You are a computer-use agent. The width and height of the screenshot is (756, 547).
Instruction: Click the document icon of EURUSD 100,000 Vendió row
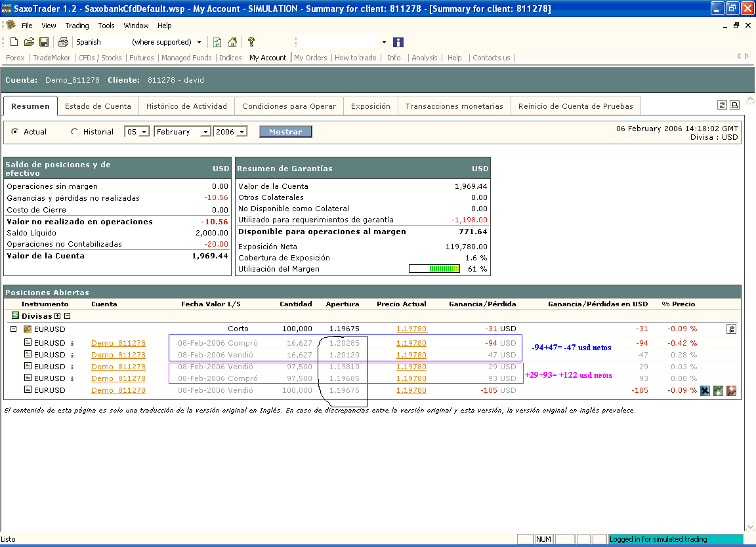(28, 390)
